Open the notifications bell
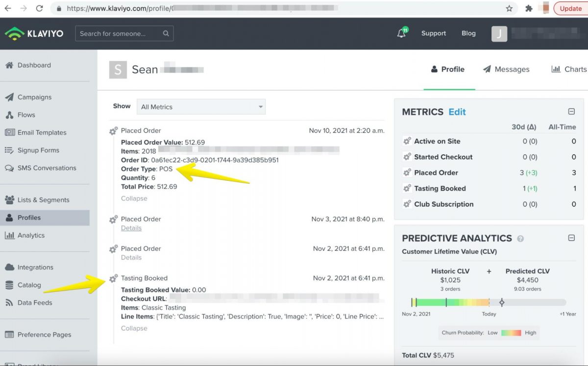The width and height of the screenshot is (588, 366). click(x=401, y=33)
